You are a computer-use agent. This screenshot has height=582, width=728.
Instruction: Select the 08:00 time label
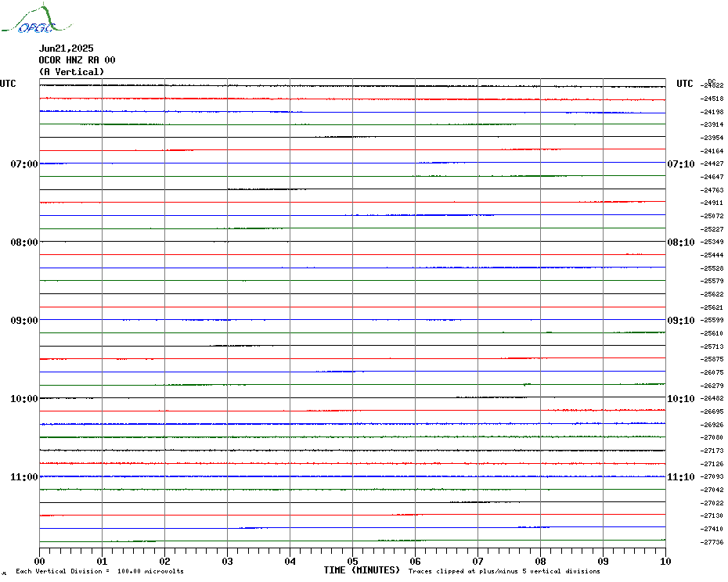click(24, 242)
